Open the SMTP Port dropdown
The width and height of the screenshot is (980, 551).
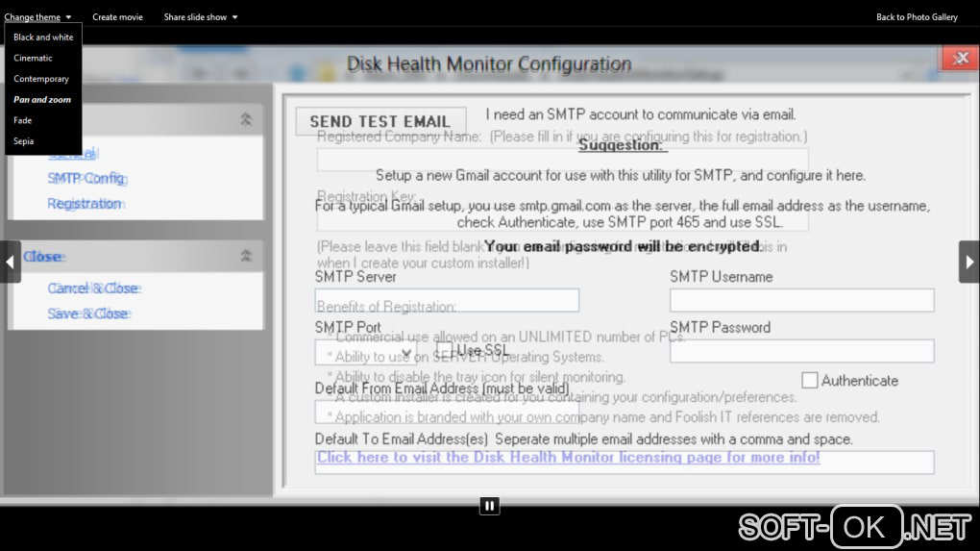366,353
